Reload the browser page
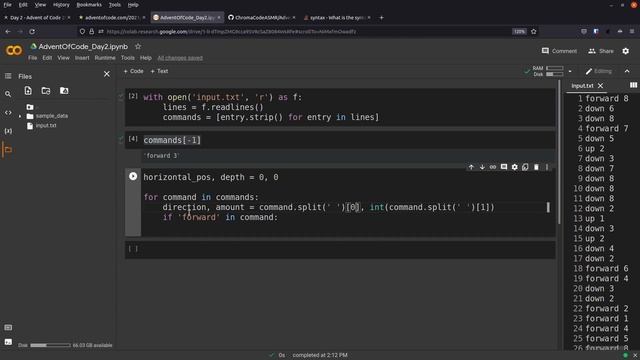The image size is (640, 360). click(32, 31)
